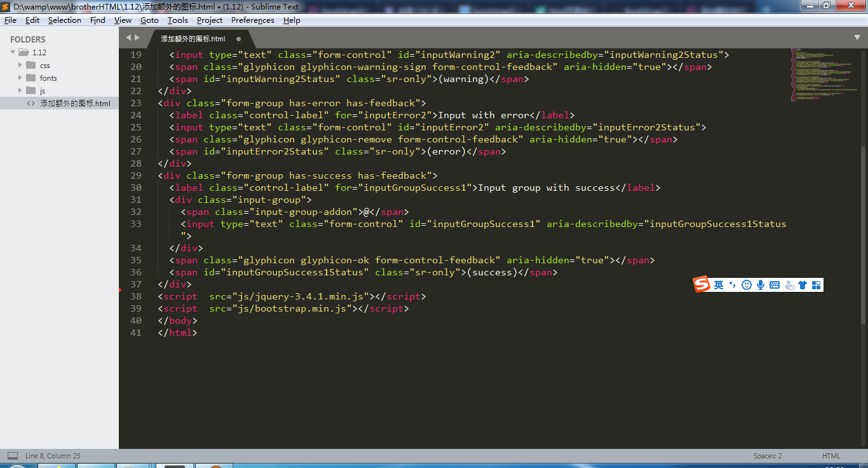Open the Find menu

point(98,20)
